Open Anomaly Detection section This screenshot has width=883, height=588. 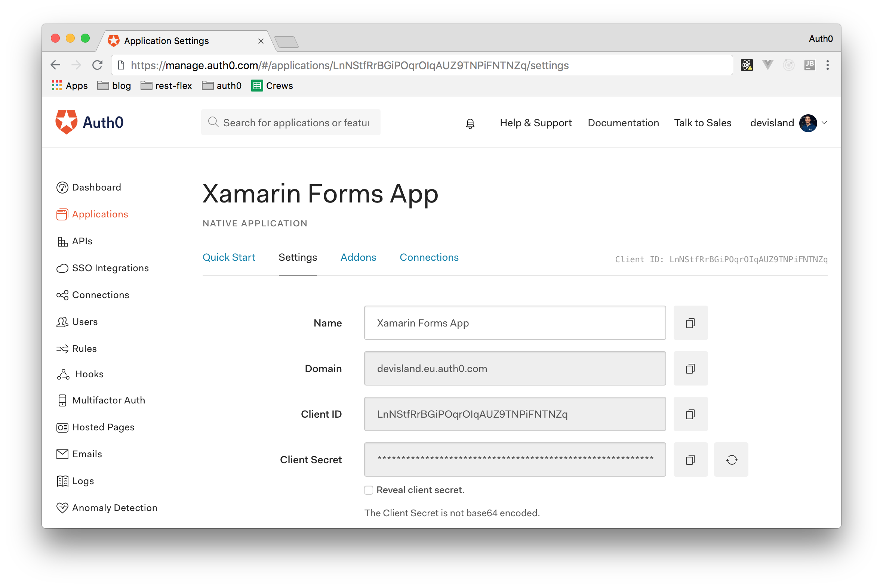point(114,508)
